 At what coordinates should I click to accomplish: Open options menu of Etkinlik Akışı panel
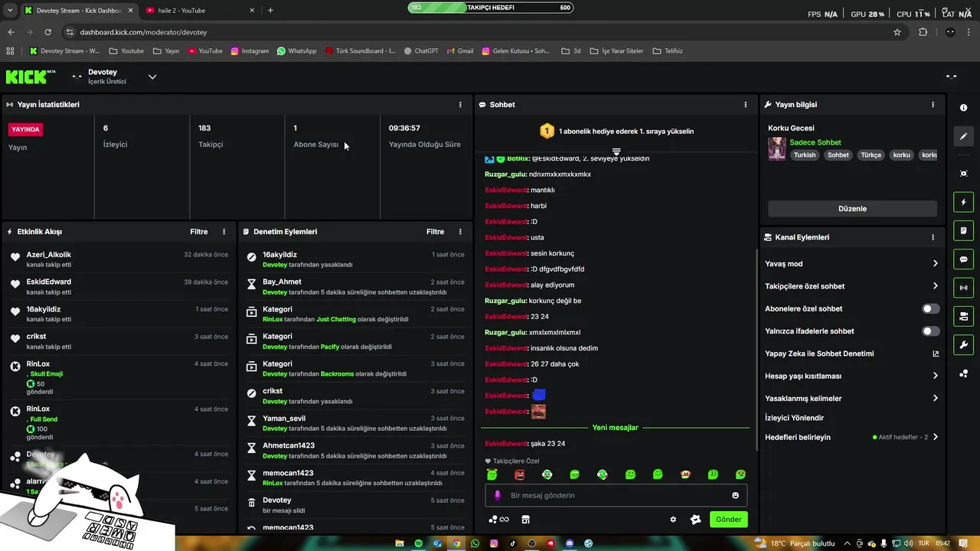tap(224, 231)
